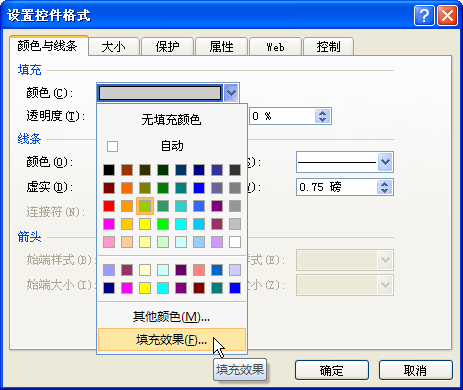Screen dimensions: 463x390
Task: Click the 取消 button
Action: click(415, 370)
